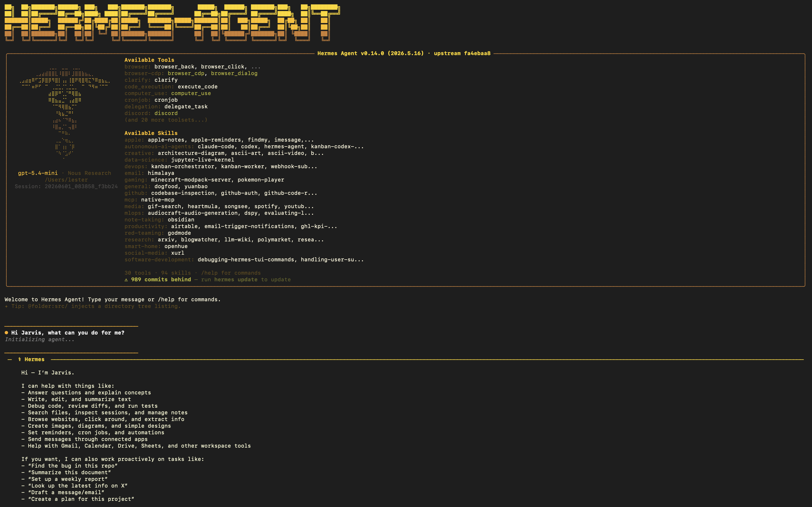
Task: Click the version title Hermes Agent v0.14.0
Action: 371,53
